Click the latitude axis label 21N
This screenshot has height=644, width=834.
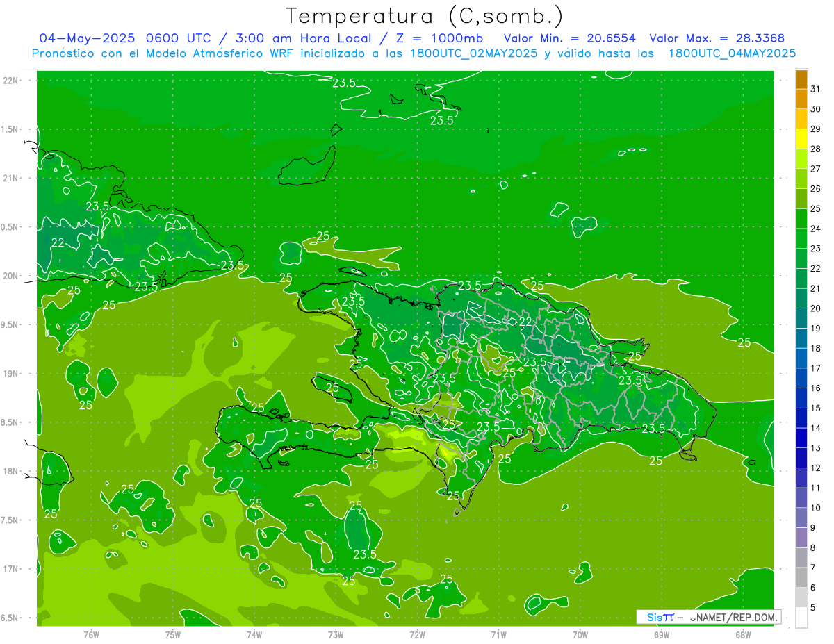(10, 178)
